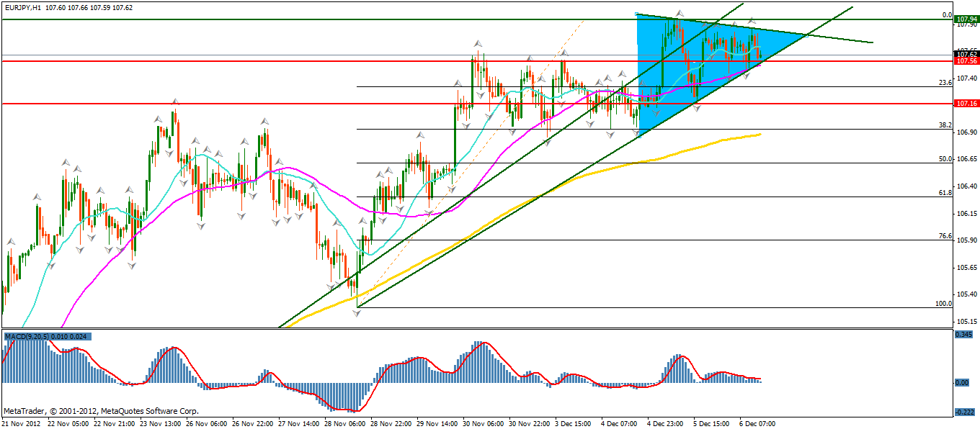
Task: Pick the 50.0 Fibonacci level label
Action: (x=945, y=158)
